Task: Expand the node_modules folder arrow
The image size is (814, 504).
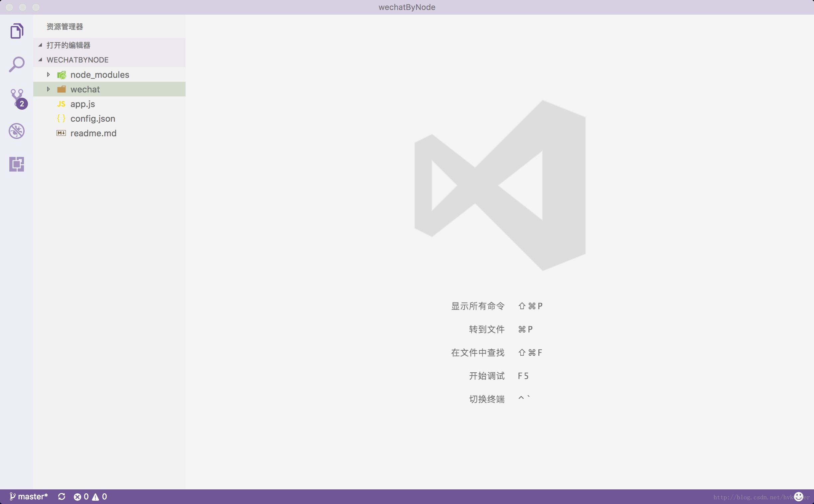Action: coord(48,75)
